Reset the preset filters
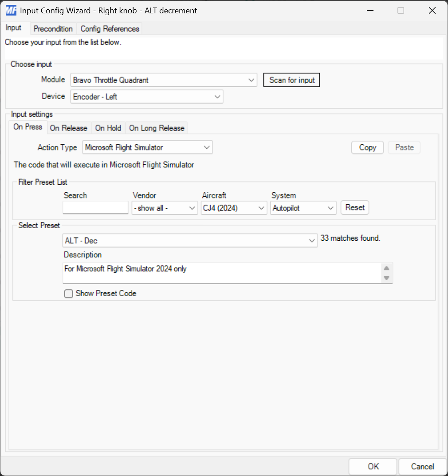 pos(355,208)
